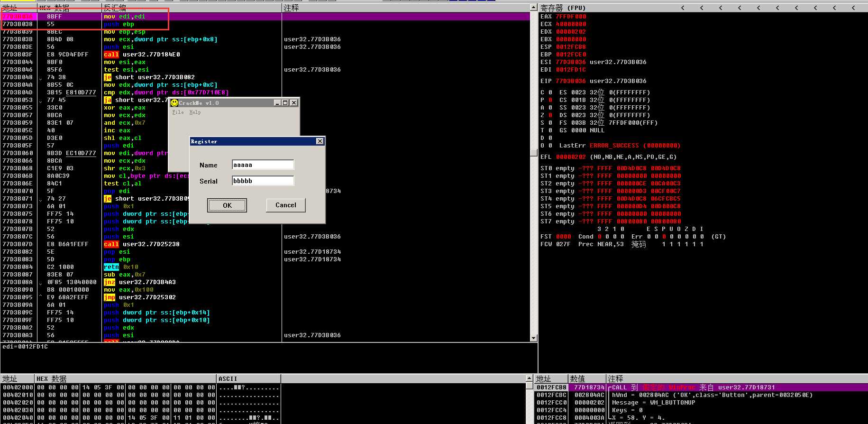Click the 注释 column header in disassembly pane

click(406, 8)
